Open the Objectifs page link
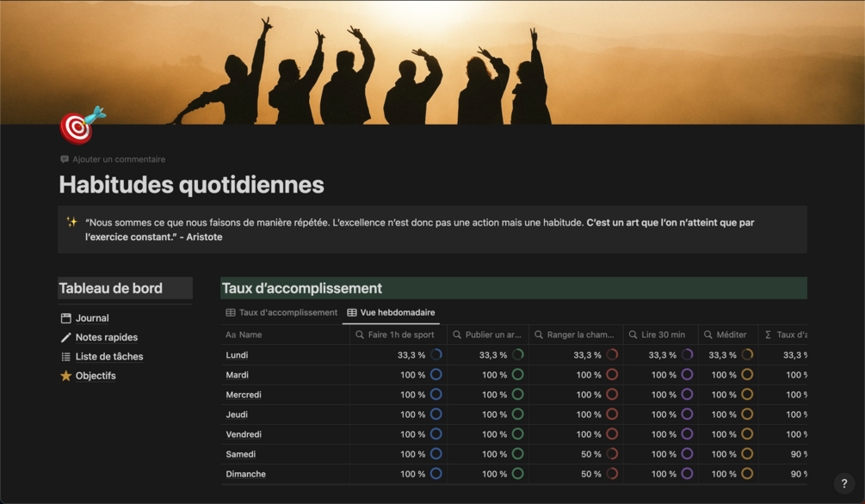865x504 pixels. 96,376
